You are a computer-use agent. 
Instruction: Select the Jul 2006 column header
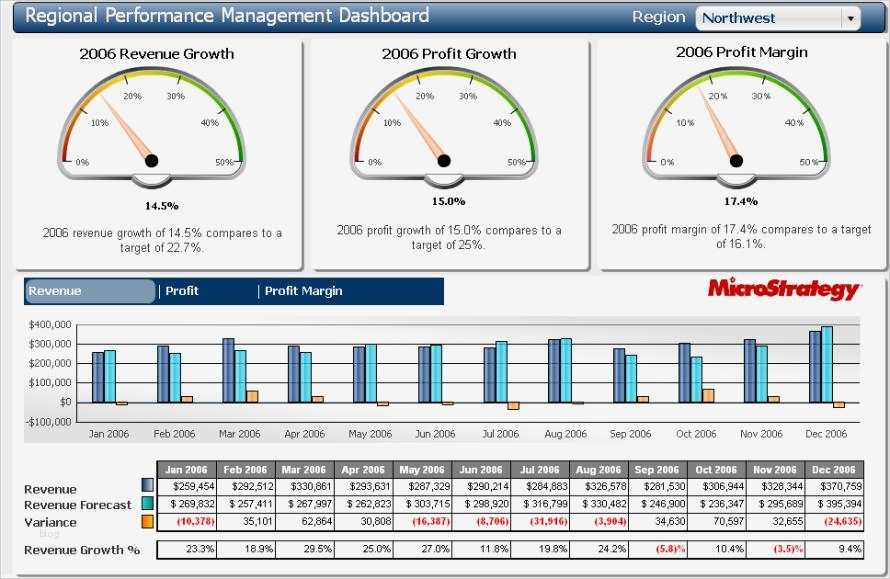point(540,469)
